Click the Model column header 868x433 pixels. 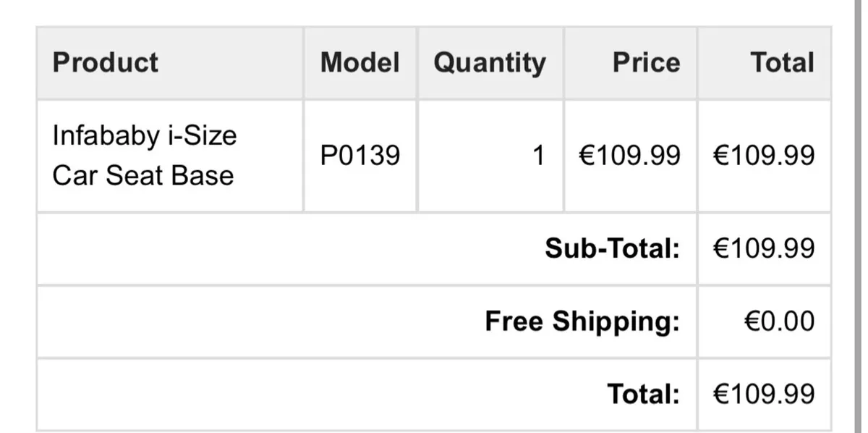[359, 62]
